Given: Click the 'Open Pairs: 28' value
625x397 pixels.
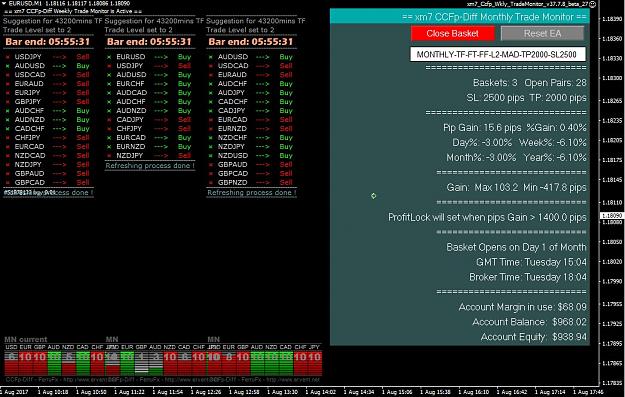Looking at the screenshot, I should pyautogui.click(x=555, y=83).
